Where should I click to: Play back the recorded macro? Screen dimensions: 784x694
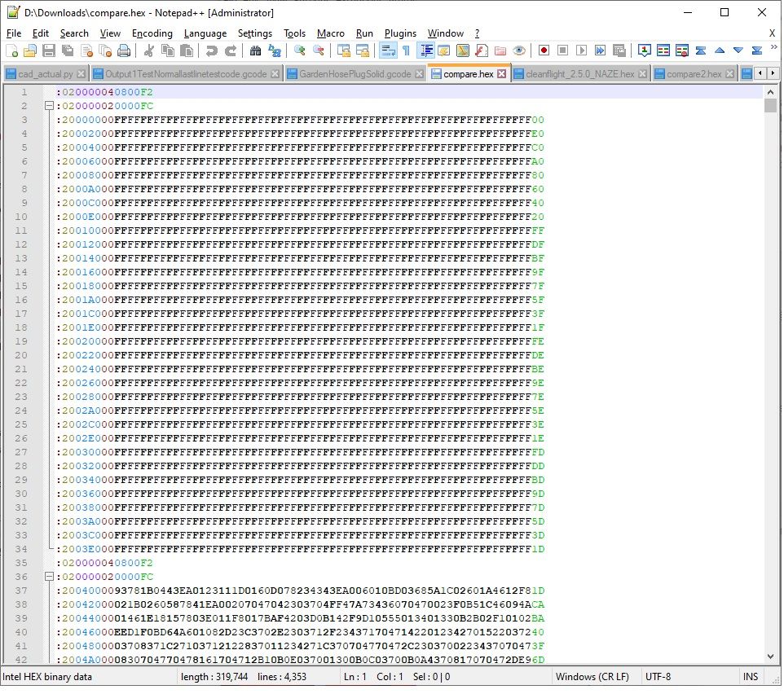(x=582, y=51)
